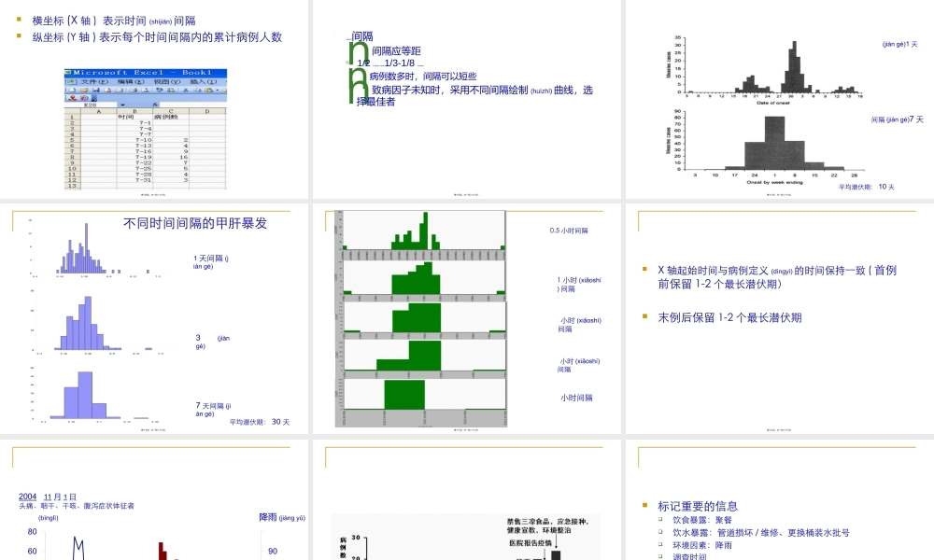Run Spell Check via its toolbar icon
The width and height of the screenshot is (934, 560).
(159, 91)
